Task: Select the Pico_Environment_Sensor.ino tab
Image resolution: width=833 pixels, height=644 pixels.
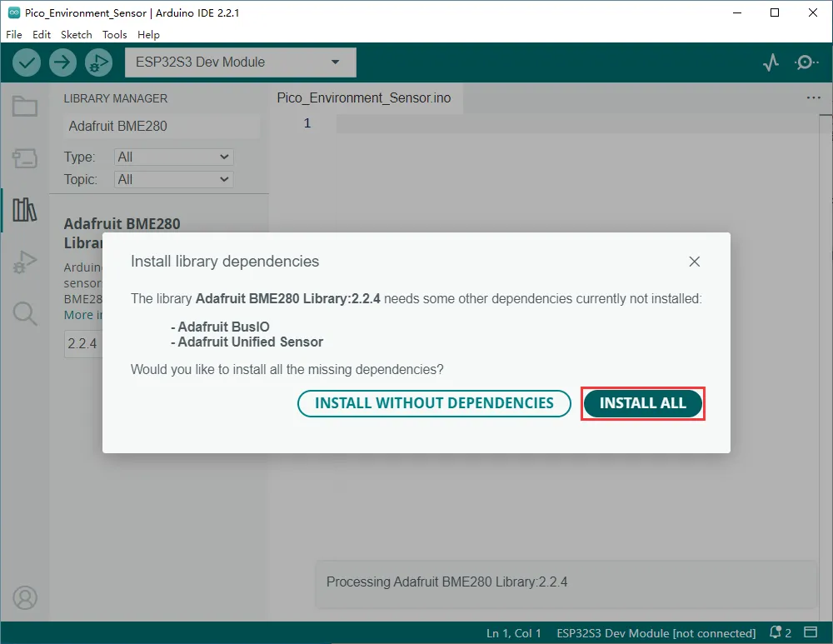Action: pyautogui.click(x=364, y=98)
